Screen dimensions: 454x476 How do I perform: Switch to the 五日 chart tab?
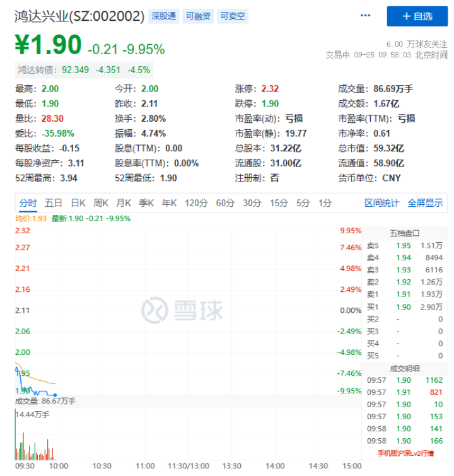click(54, 203)
